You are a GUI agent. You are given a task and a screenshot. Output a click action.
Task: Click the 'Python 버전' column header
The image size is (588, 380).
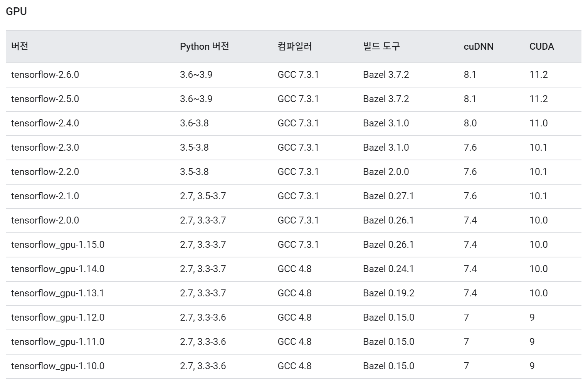[205, 47]
